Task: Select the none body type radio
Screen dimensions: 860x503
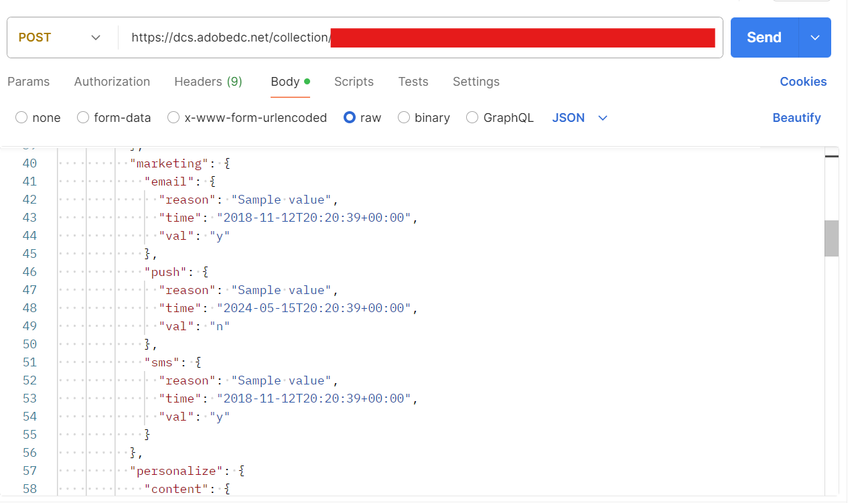Action: point(21,118)
